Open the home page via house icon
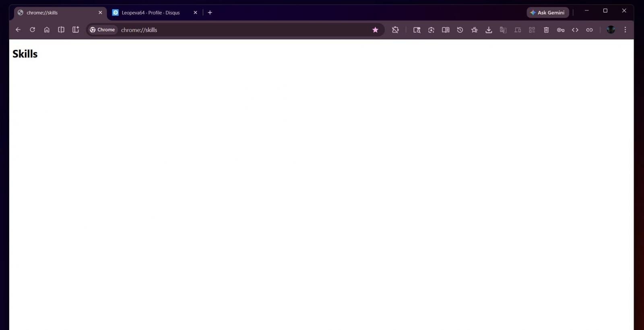 47,30
